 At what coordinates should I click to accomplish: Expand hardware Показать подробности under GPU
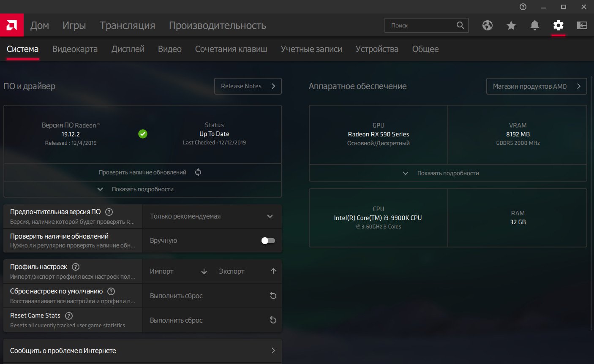point(447,173)
